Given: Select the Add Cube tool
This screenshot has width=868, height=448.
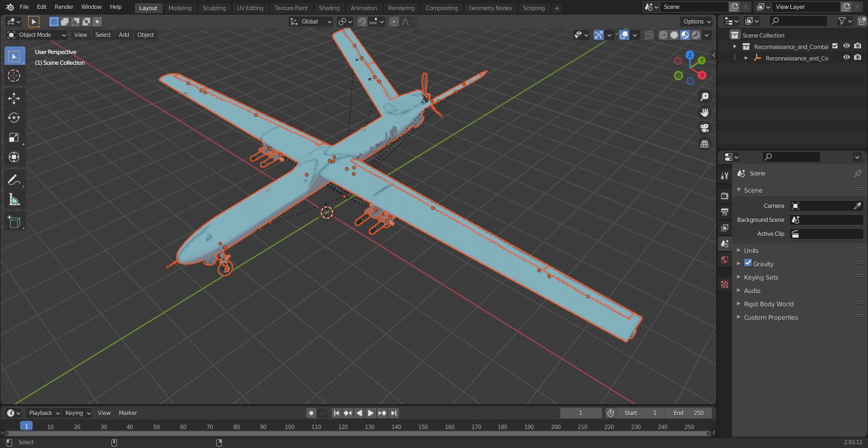Looking at the screenshot, I should 14,222.
